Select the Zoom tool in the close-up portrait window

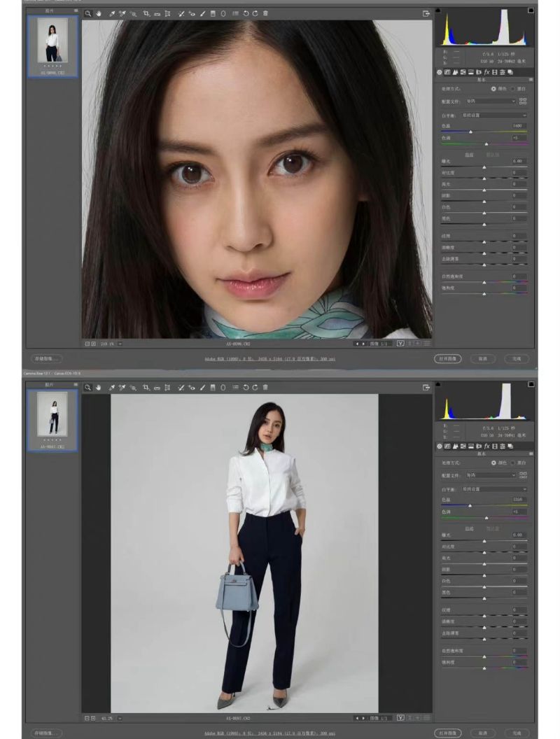click(88, 13)
